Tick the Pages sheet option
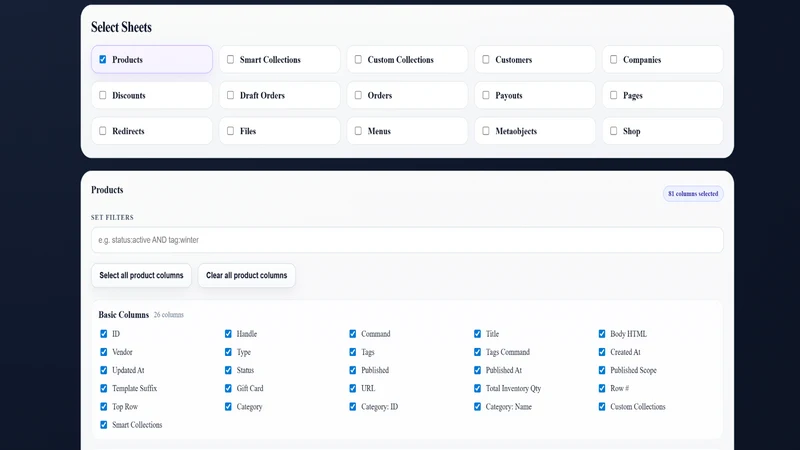This screenshot has width=800, height=450. tap(663, 95)
